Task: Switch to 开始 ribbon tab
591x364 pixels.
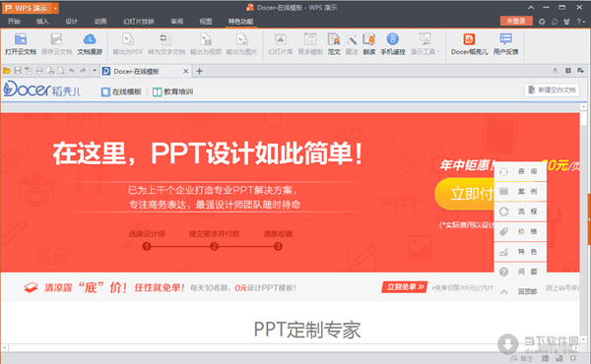Action: click(x=14, y=22)
